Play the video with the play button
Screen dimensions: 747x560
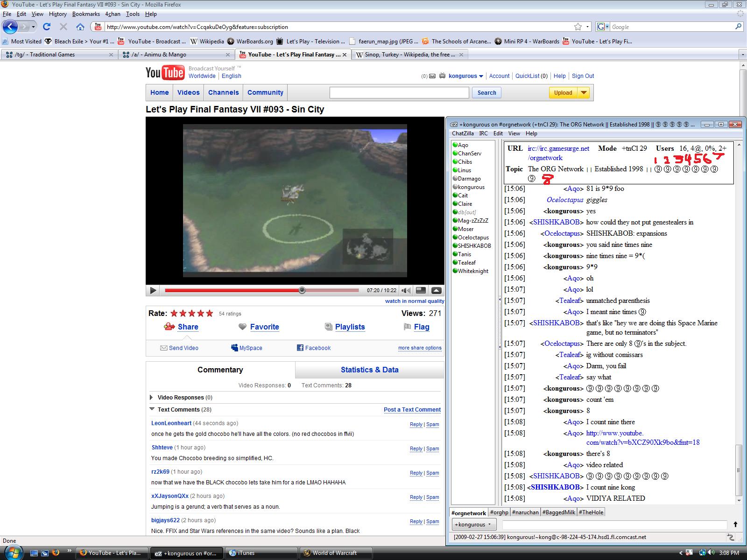pos(153,290)
